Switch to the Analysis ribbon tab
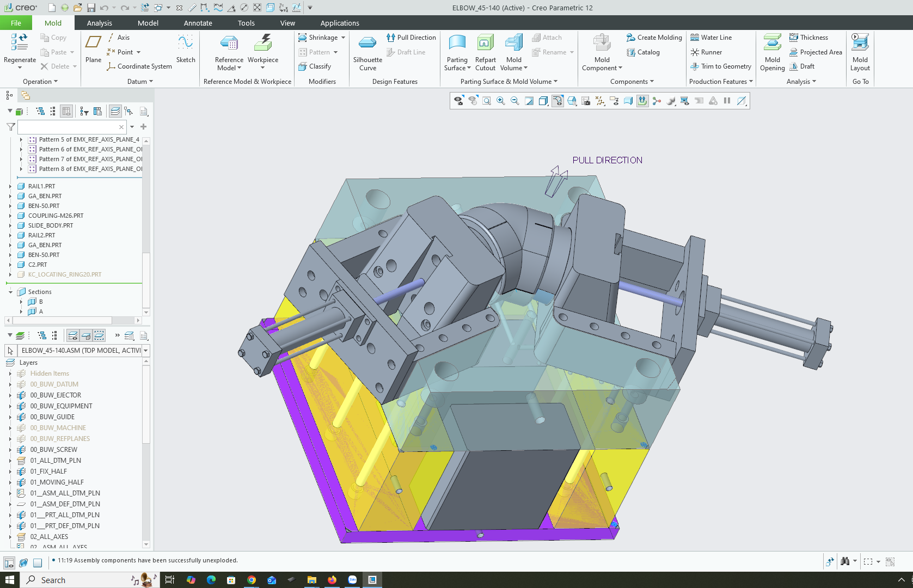This screenshot has height=588, width=913. [99, 23]
